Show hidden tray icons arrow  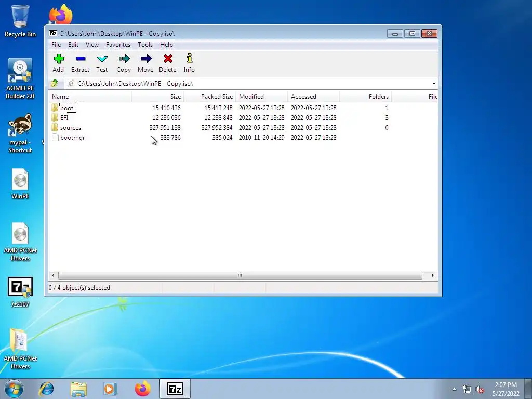point(454,390)
